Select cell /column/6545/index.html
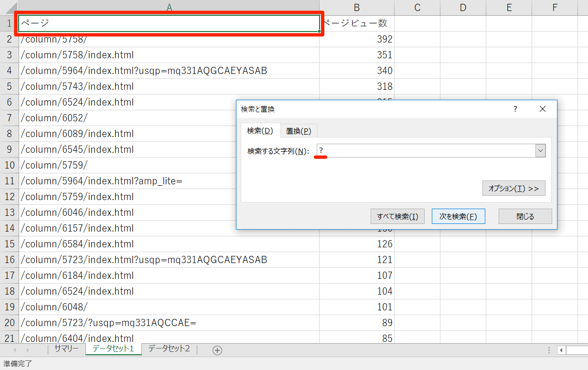Viewport: 588px width, 370px height. click(127, 149)
